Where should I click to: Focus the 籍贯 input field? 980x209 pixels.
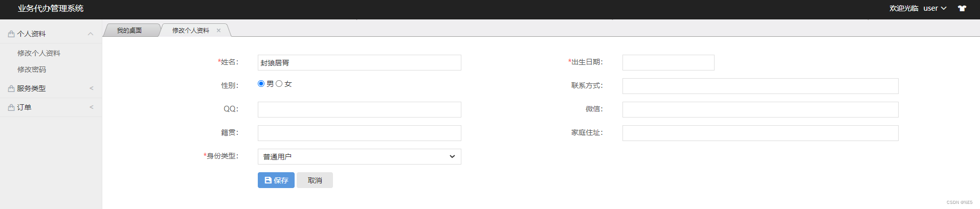(360, 133)
